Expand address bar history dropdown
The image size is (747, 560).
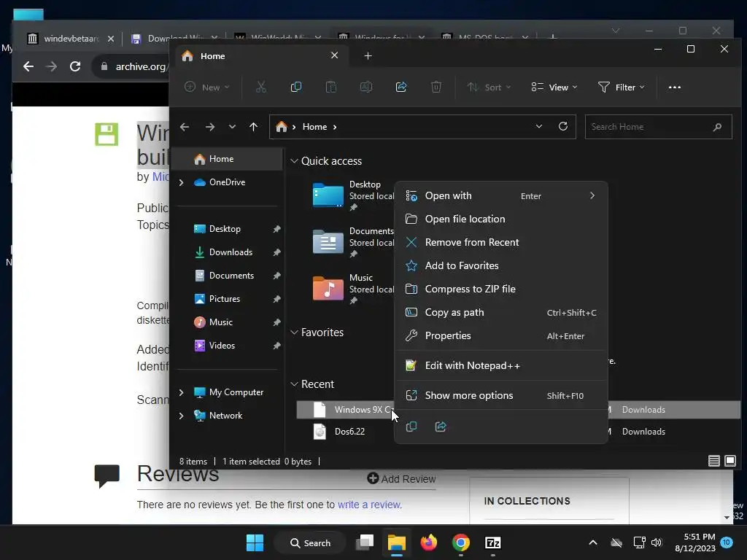pyautogui.click(x=539, y=126)
